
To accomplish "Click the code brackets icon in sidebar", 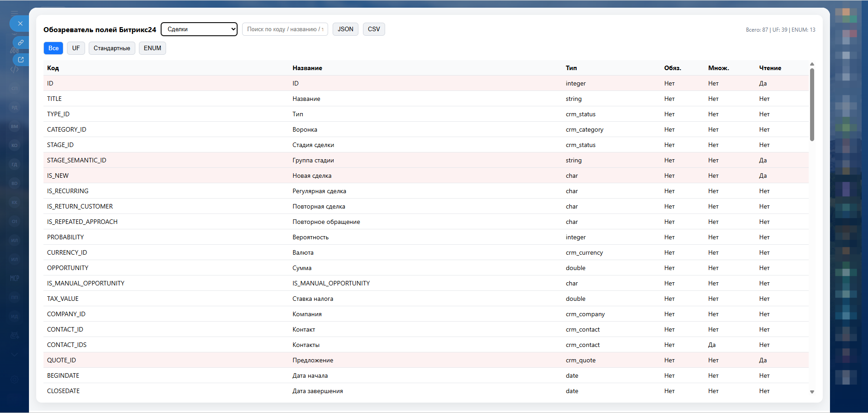I will (14, 69).
